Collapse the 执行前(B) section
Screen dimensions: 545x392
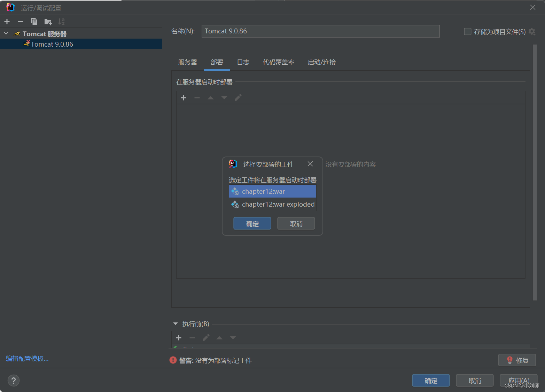tap(176, 324)
